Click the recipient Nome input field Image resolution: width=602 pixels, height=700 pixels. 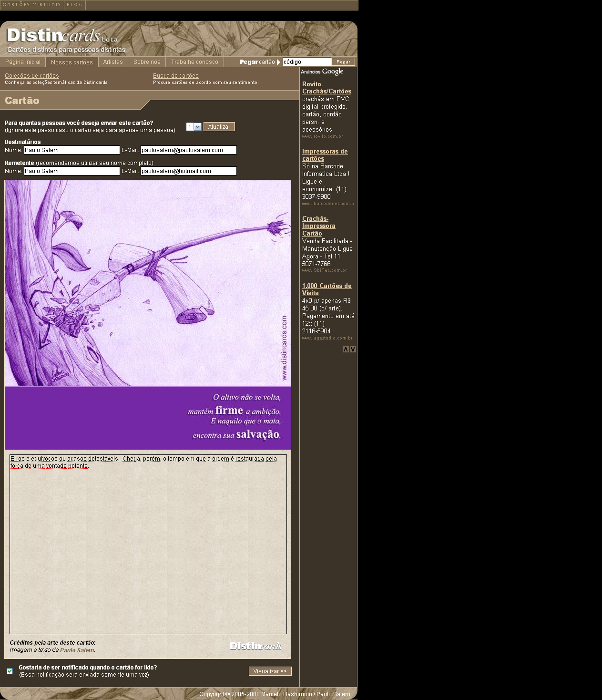coord(72,150)
